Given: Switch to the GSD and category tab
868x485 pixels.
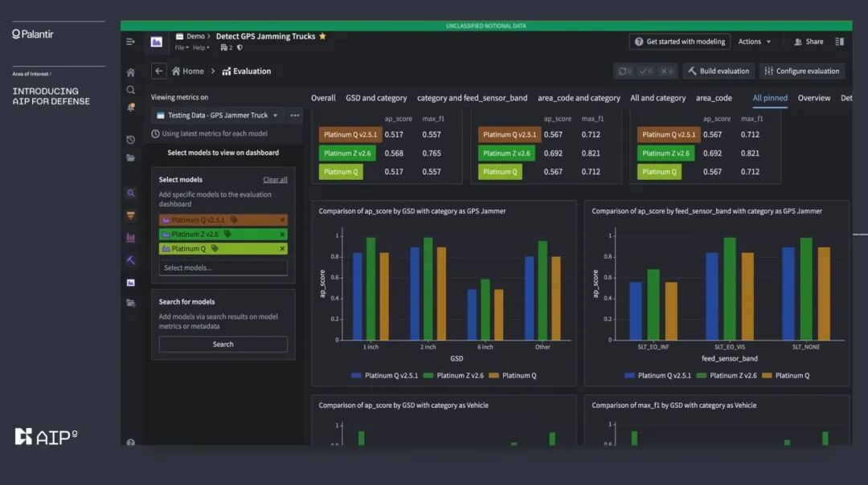Looking at the screenshot, I should pyautogui.click(x=376, y=98).
